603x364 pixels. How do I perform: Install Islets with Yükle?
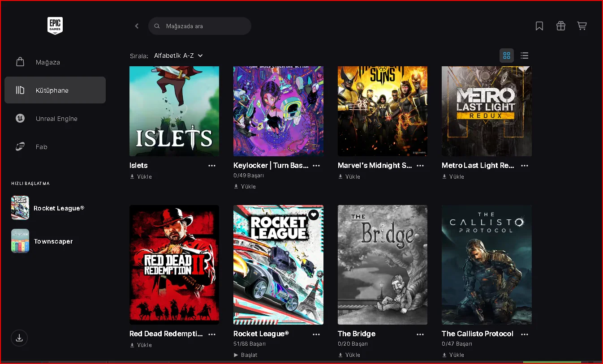[x=141, y=177]
